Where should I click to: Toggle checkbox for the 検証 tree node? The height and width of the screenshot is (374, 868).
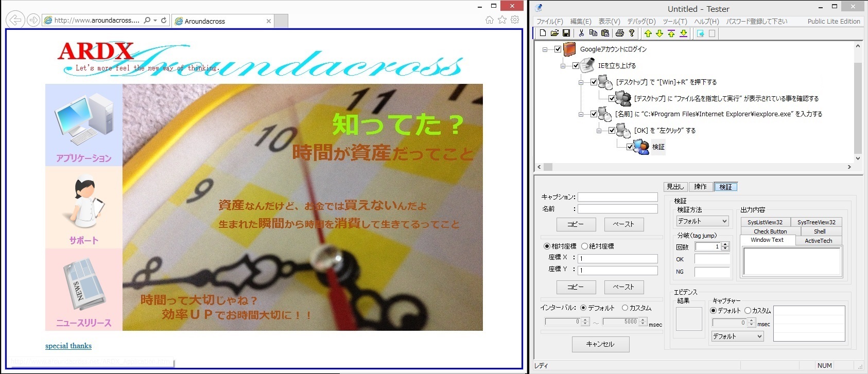pyautogui.click(x=630, y=147)
